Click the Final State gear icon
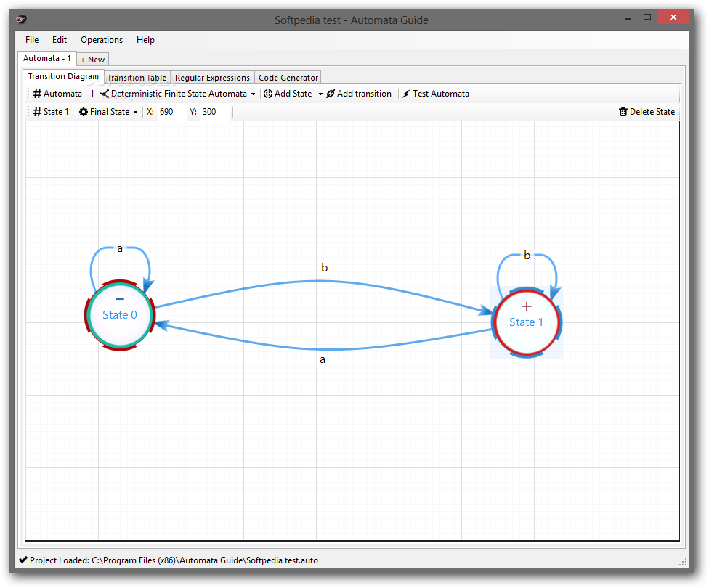This screenshot has width=709, height=588. pos(84,112)
